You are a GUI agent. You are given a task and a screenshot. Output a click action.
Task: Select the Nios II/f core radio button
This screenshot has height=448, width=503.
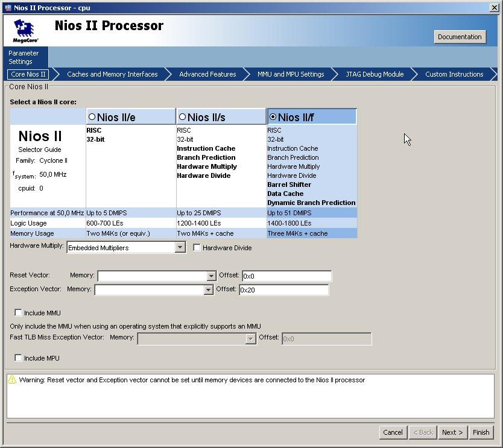click(273, 117)
